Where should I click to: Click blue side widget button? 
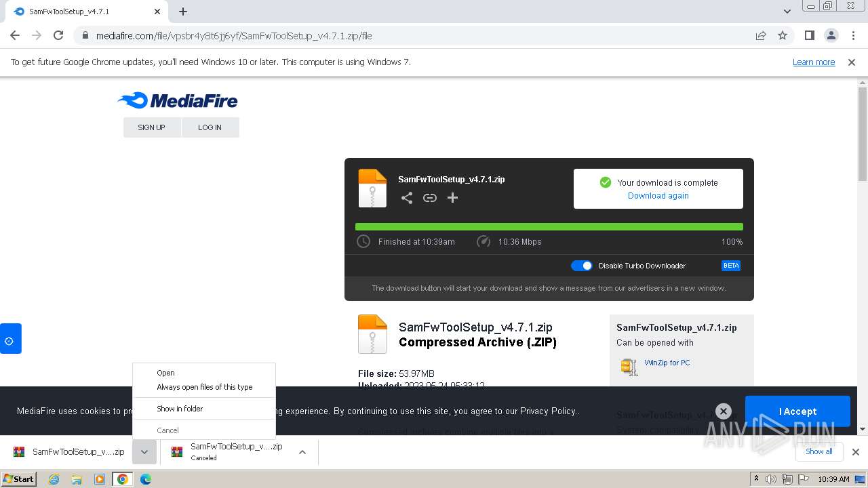coord(10,339)
